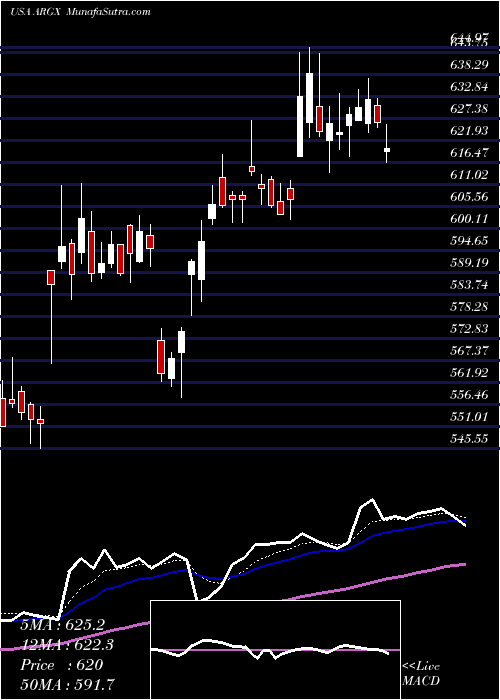500x700 pixels.
Task: Click the last candlestick near 616.47
Action: [x=387, y=150]
